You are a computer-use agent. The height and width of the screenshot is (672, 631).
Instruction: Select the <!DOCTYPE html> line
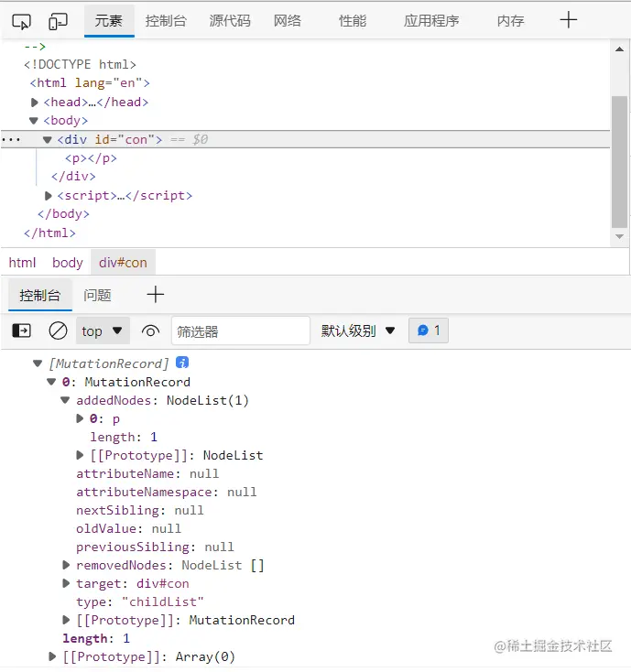click(80, 64)
